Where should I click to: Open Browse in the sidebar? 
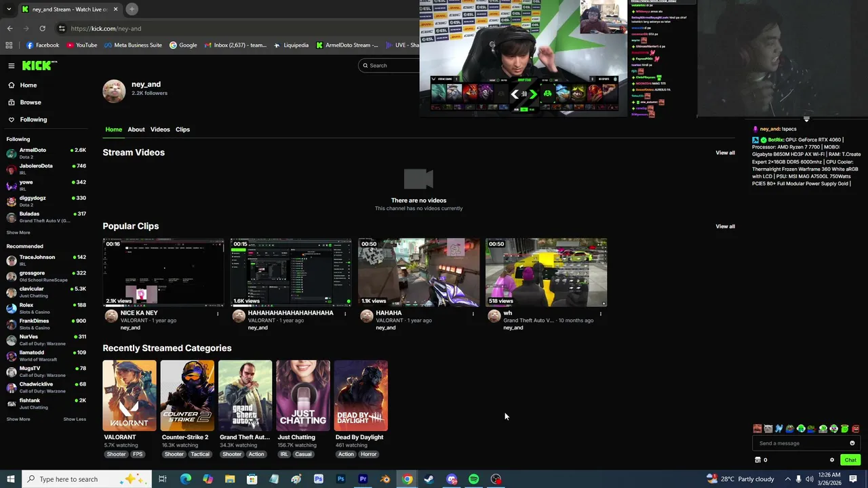[x=30, y=102]
